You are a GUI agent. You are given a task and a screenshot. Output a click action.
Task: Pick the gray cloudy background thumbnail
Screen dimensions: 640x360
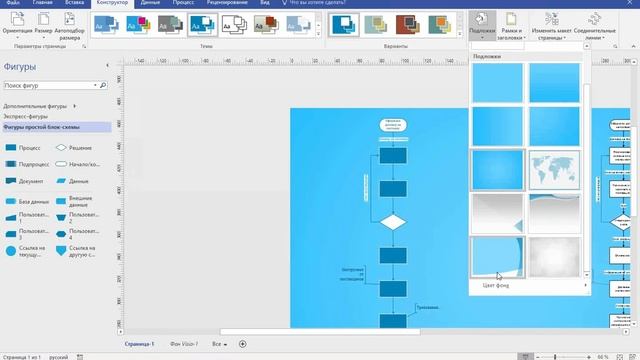click(554, 258)
